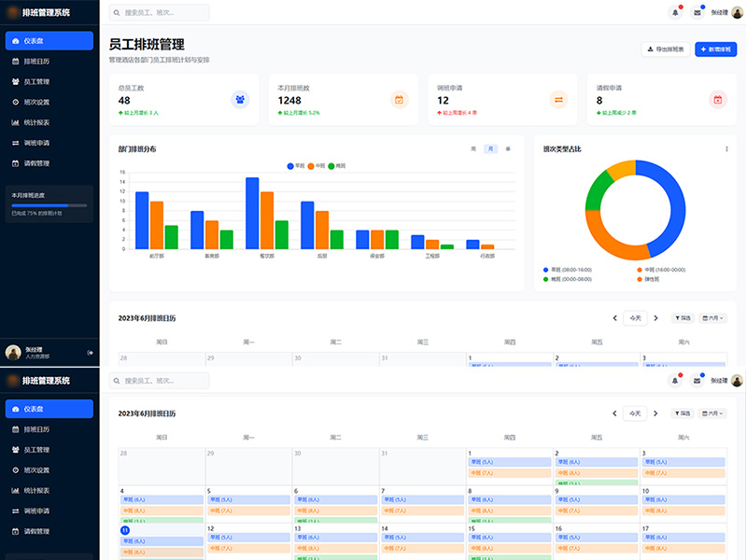Image resolution: width=747 pixels, height=560 pixels.
Task: Go to previous month in calendar beneath bar chart
Action: click(614, 318)
